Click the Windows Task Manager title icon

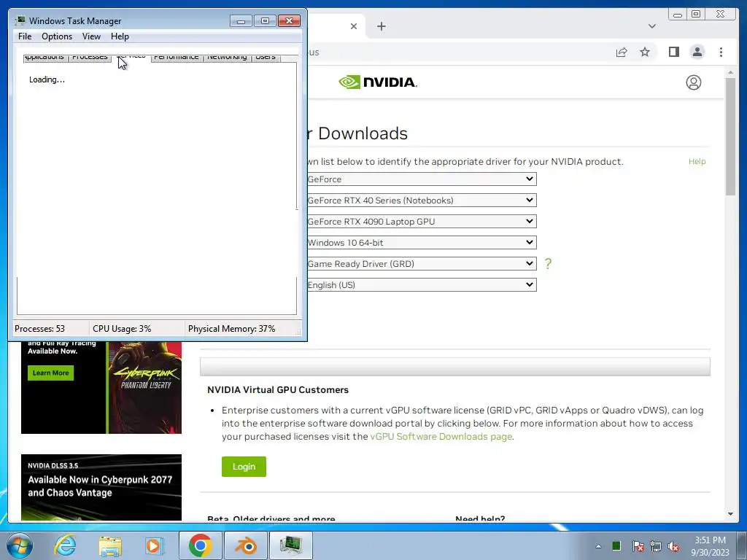20,20
